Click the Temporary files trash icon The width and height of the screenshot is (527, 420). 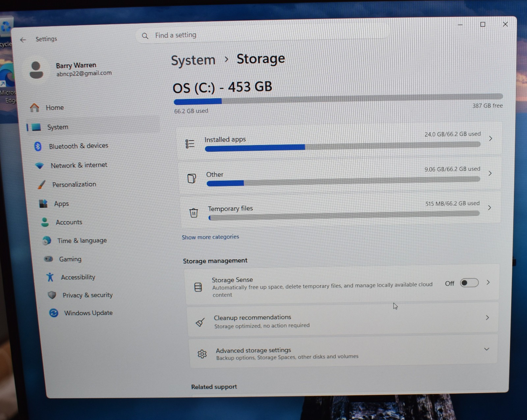coord(194,213)
